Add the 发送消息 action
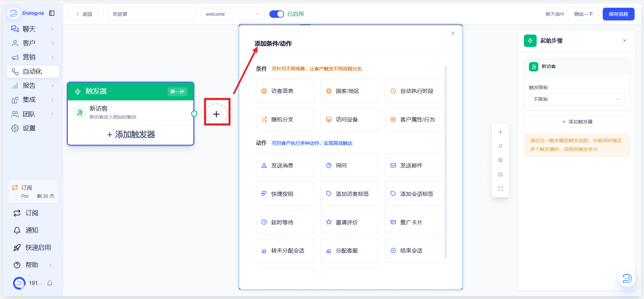This screenshot has height=299, width=644. [285, 165]
